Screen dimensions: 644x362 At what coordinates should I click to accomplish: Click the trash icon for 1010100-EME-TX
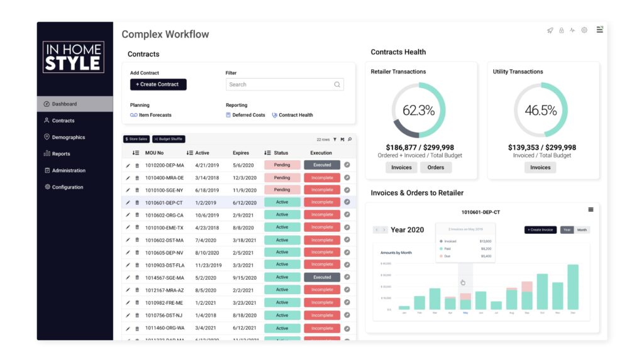coord(137,228)
